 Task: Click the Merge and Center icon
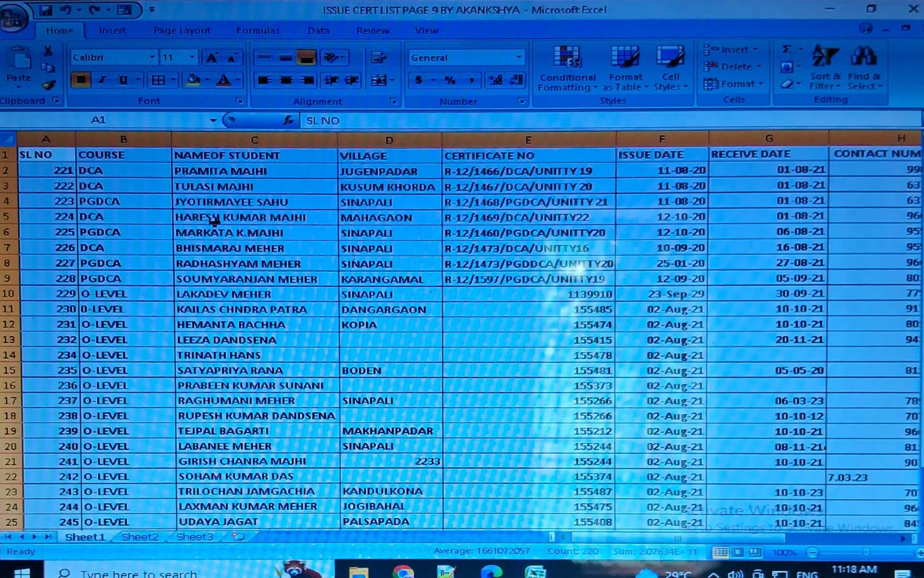(379, 80)
